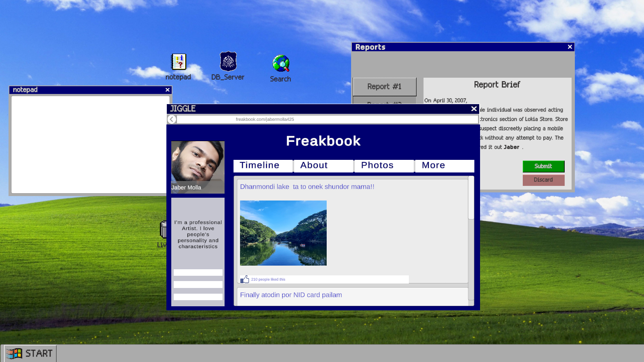Click the 'Finally atodin por NID card' post
The image size is (644, 362).
tap(291, 295)
